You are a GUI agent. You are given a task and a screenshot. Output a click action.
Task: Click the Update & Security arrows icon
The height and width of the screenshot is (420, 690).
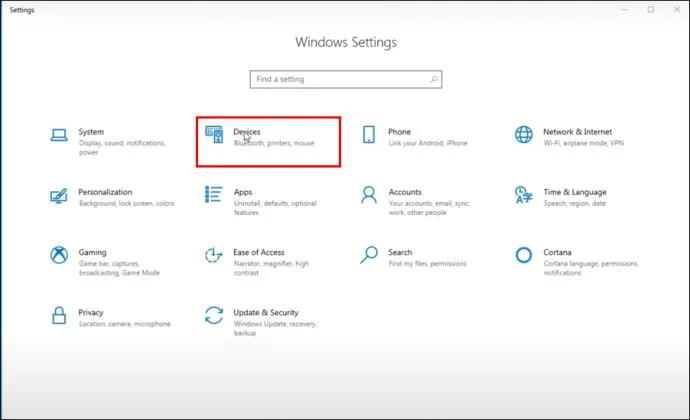pos(214,315)
